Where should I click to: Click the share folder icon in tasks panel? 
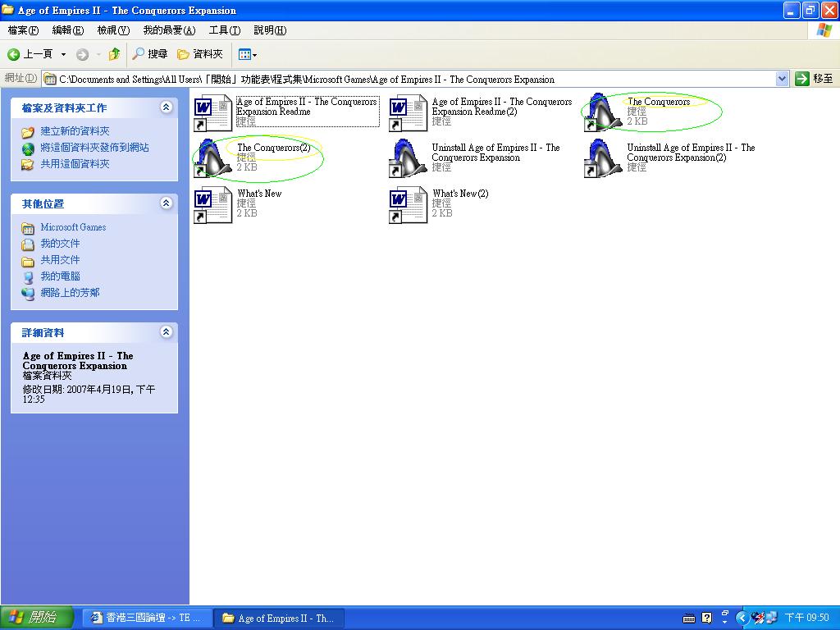coord(28,164)
